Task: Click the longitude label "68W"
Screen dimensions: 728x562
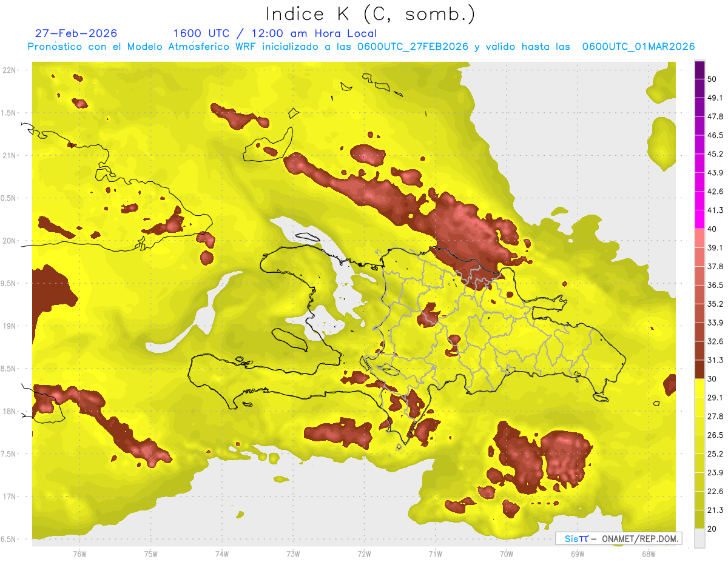Action: click(x=649, y=554)
